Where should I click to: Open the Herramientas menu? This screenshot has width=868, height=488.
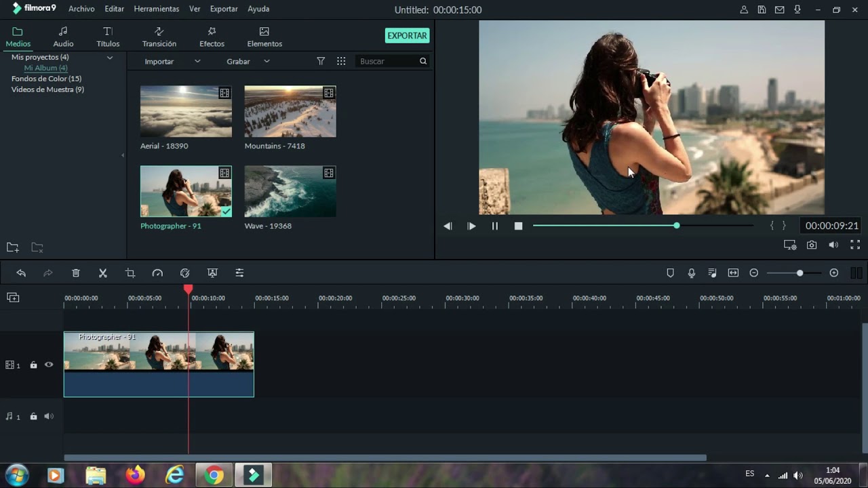pos(157,9)
